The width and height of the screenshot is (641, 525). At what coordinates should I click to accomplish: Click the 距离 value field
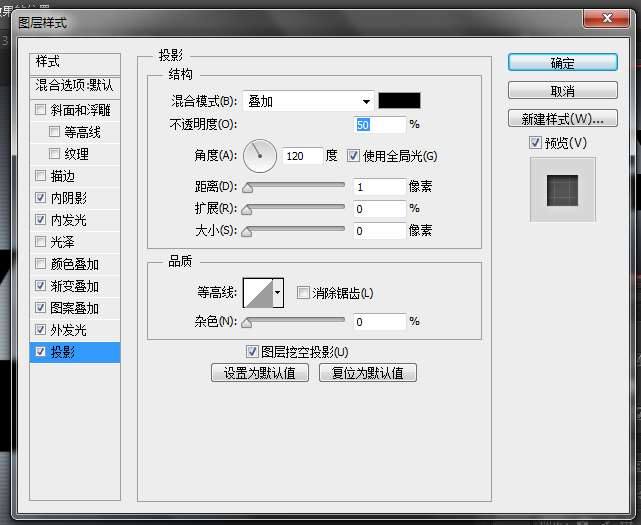click(x=380, y=187)
